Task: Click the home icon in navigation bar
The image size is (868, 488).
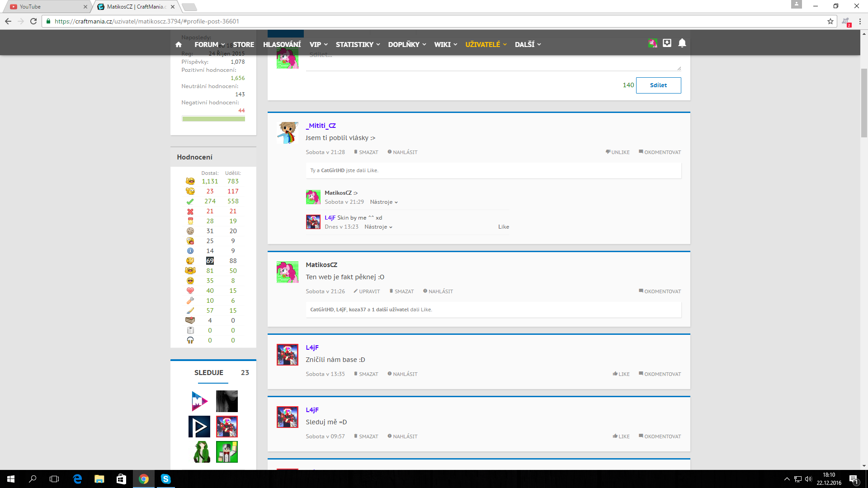Action: click(179, 44)
